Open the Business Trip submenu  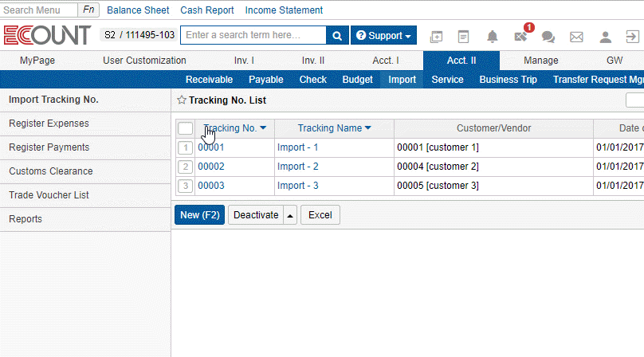pyautogui.click(x=508, y=79)
